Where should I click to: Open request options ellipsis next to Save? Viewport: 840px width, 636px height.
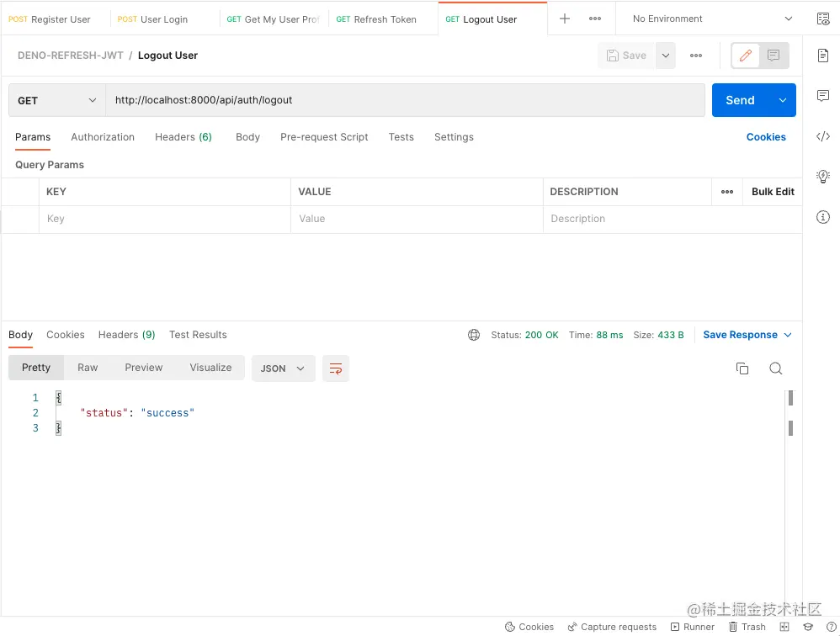click(x=696, y=56)
